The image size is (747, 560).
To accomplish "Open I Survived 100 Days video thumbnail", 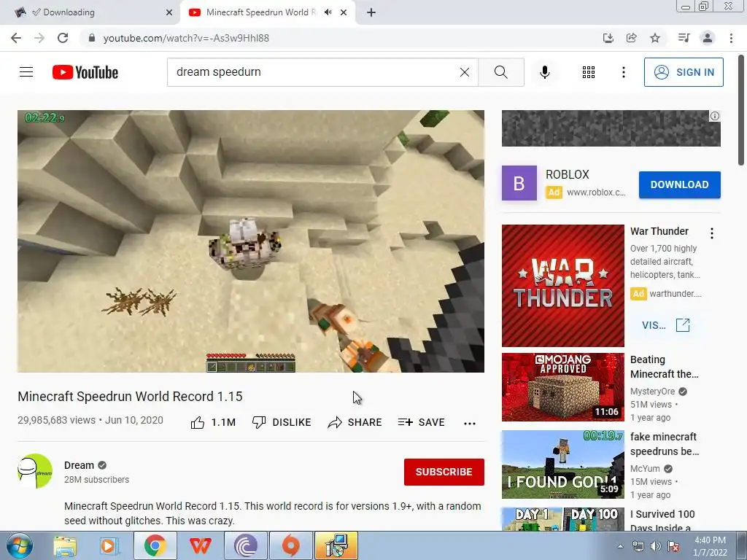I will [x=562, y=519].
